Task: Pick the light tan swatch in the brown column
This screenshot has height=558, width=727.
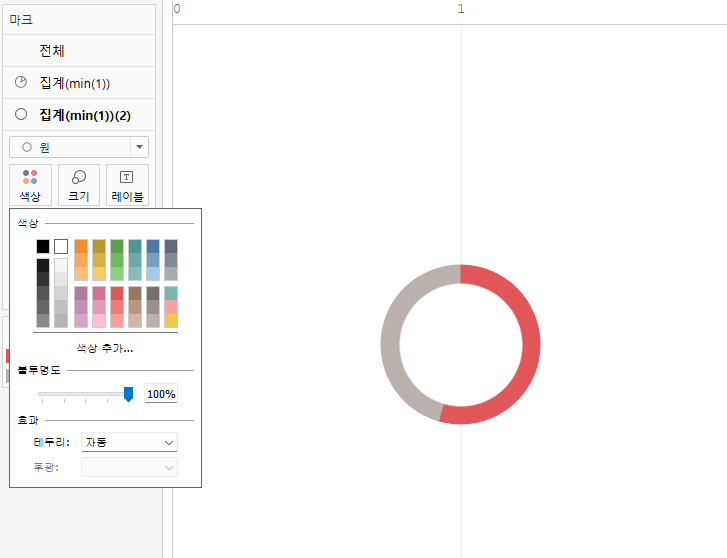Action: tap(135, 321)
